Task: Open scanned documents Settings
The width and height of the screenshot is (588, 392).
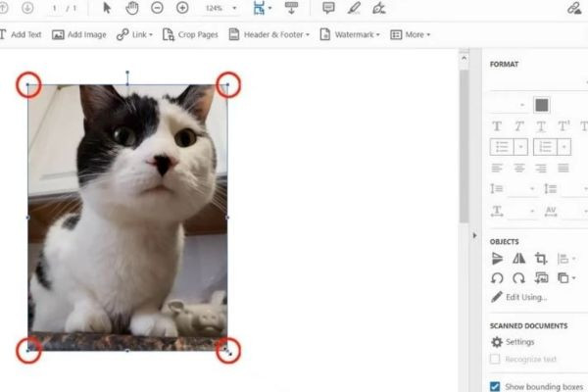Action: tap(513, 342)
